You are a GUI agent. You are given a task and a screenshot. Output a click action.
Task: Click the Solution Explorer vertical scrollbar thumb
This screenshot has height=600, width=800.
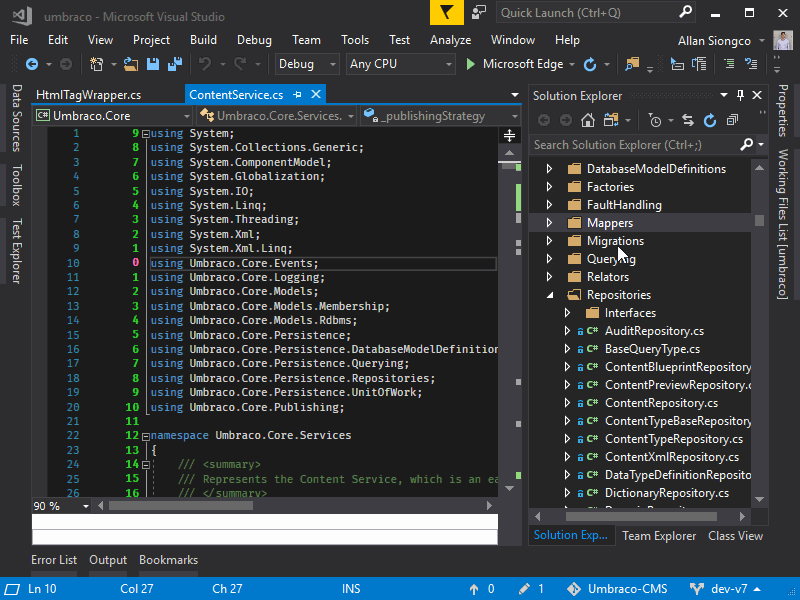(x=759, y=220)
